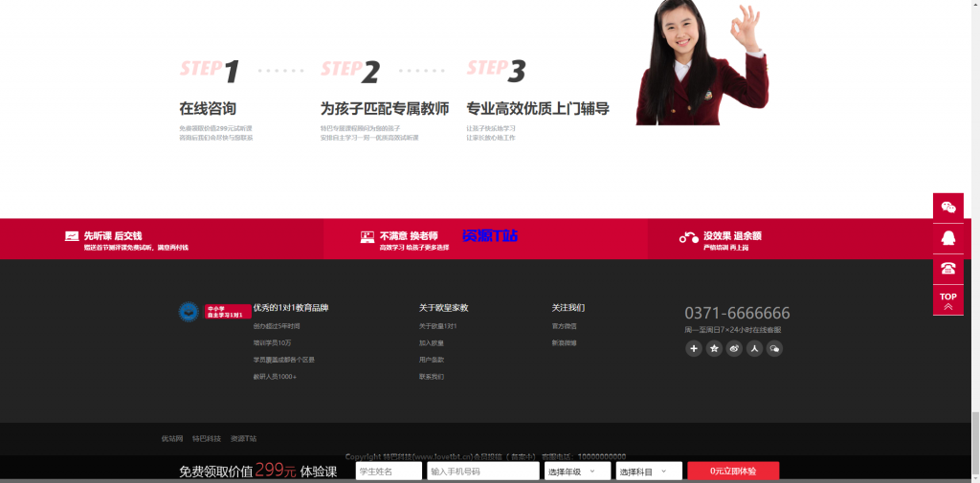Click the 为孩子匹配专属教师 step heading
The image size is (980, 483).
coord(385,109)
